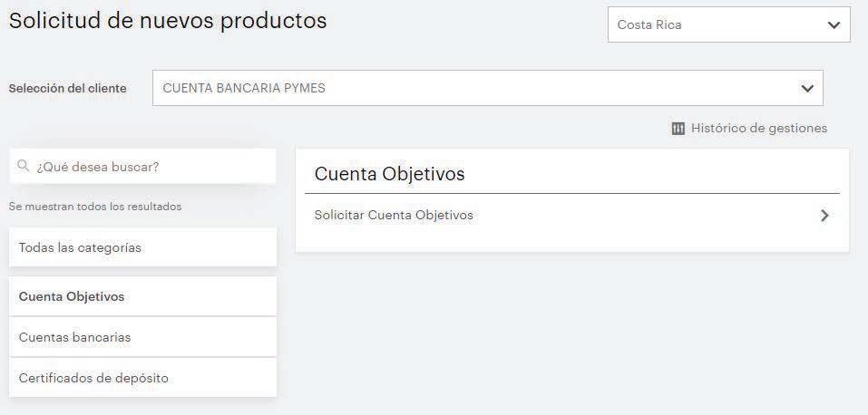Click the arrow beside Solicitar Cuenta Objetivos
The height and width of the screenshot is (415, 868).
[x=824, y=216]
